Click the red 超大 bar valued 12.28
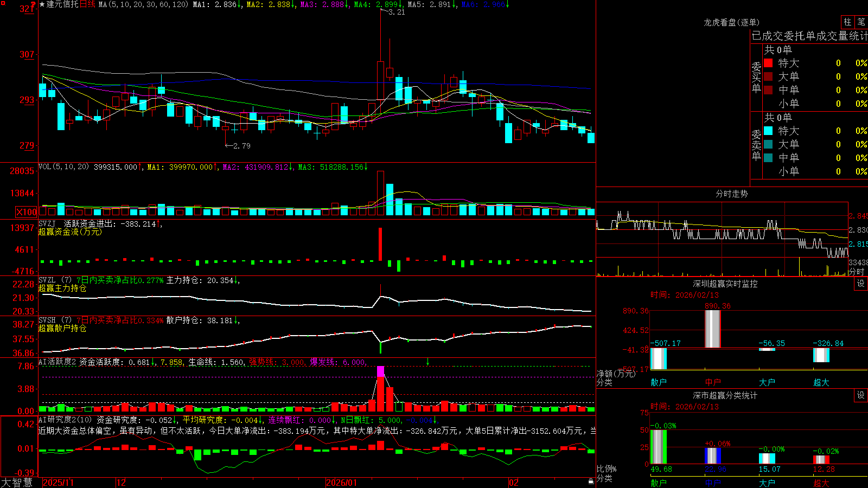The height and width of the screenshot is (488, 868). pos(821,460)
